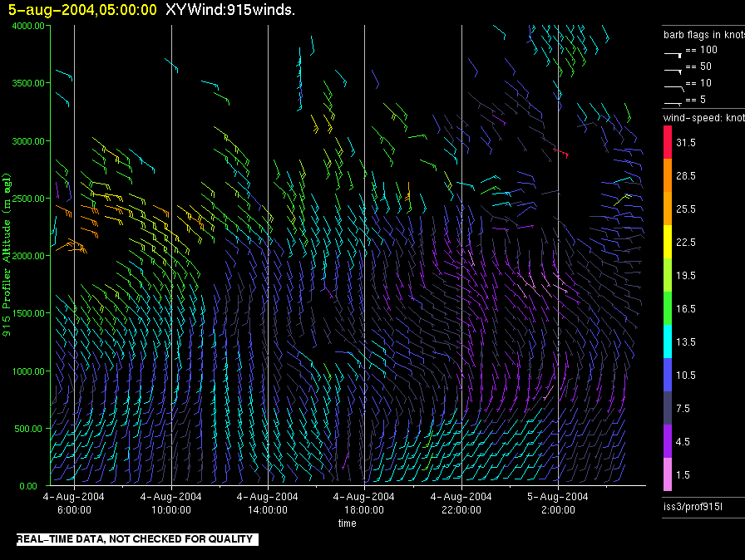
Task: Click the 3000.00 altitude axis label
Action: tap(28, 141)
